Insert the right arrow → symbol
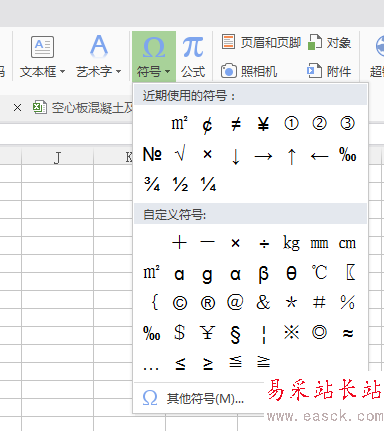Screen dimensions: 384x431 coord(263,156)
